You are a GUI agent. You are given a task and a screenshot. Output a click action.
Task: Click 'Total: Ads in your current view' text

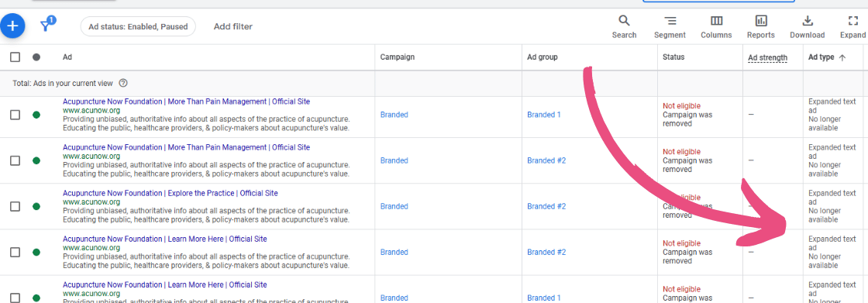pos(63,83)
